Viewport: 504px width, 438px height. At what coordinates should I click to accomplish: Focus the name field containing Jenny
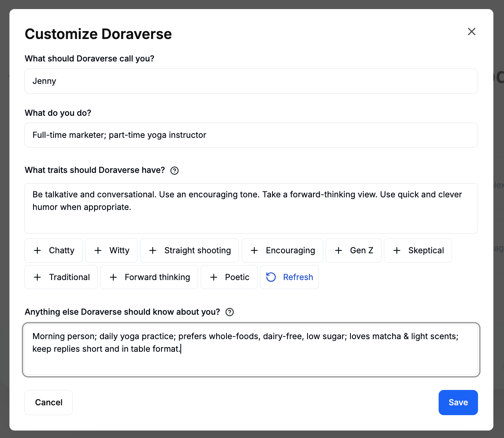coord(251,81)
